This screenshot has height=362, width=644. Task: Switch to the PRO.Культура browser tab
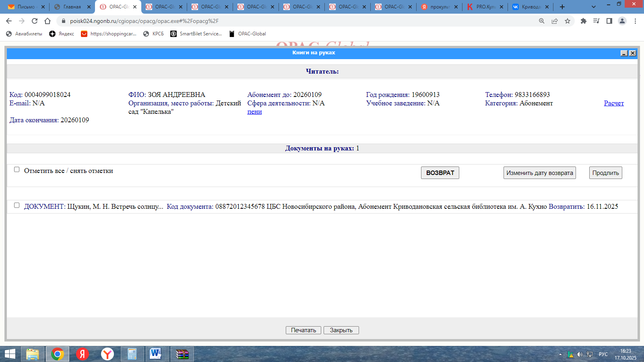[485, 7]
